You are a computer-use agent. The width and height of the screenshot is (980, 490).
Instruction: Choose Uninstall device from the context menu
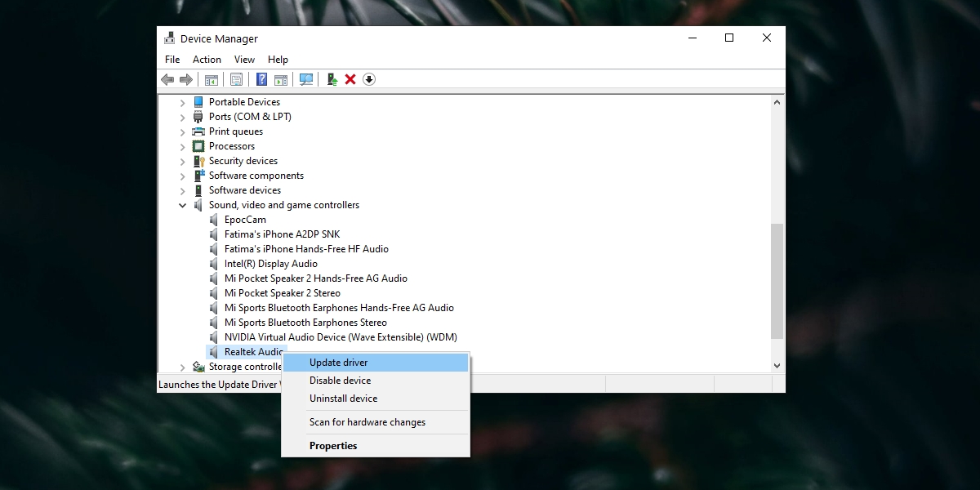coord(341,399)
